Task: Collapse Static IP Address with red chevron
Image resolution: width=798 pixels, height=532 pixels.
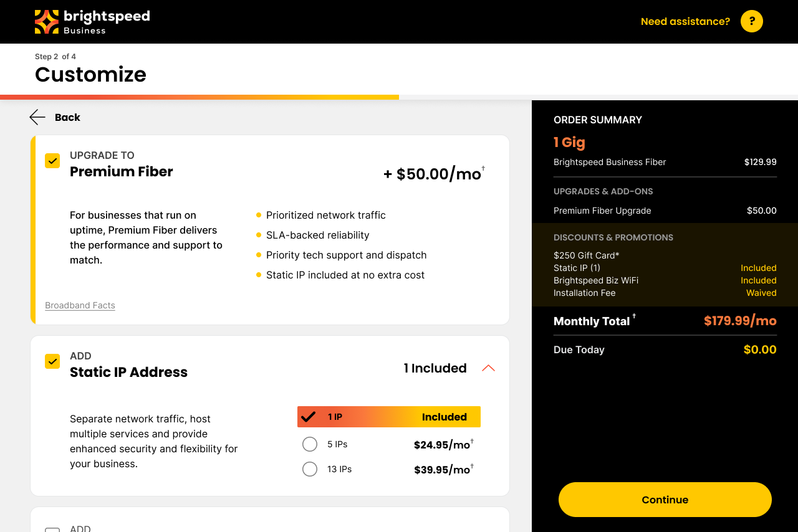Action: [x=489, y=368]
